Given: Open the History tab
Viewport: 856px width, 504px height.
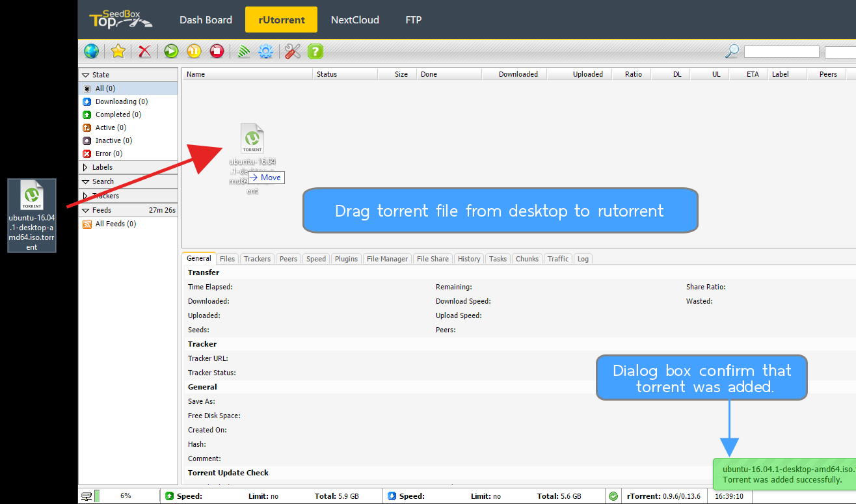Looking at the screenshot, I should pyautogui.click(x=469, y=259).
